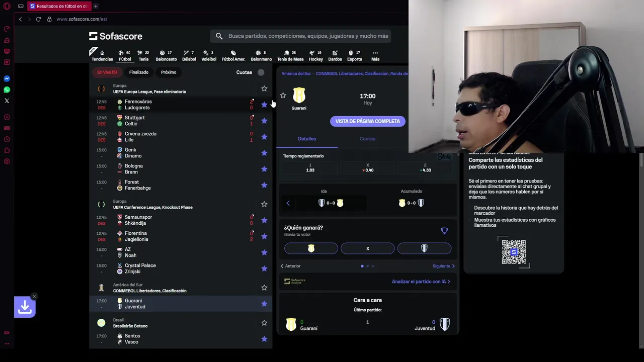Select first carousel pagination dot
644x362 pixels.
click(x=362, y=266)
